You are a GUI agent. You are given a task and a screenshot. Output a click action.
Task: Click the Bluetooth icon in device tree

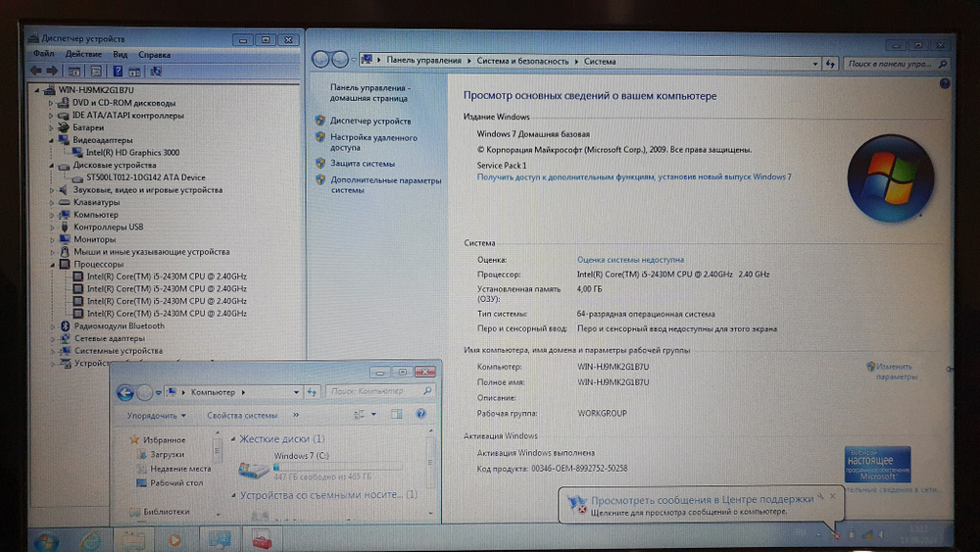point(65,326)
